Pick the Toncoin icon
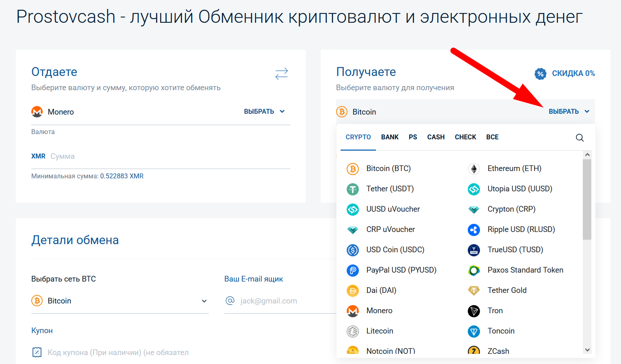The image size is (621, 364). point(474,331)
